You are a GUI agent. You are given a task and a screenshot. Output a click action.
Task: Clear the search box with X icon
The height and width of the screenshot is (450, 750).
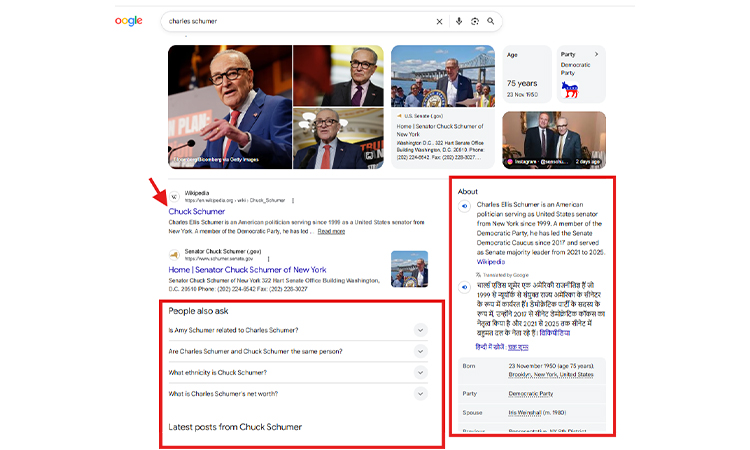[x=439, y=22]
